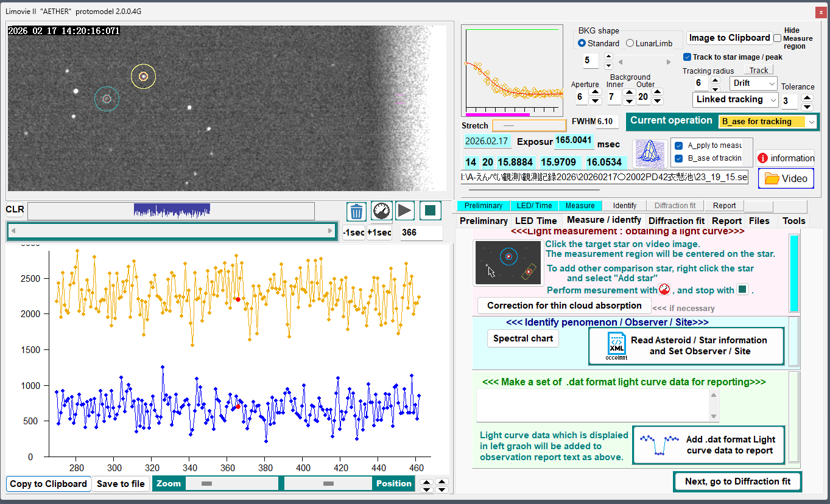Viewport: 830px width, 504px height.
Task: Open the 3D star profile icon
Action: [649, 154]
